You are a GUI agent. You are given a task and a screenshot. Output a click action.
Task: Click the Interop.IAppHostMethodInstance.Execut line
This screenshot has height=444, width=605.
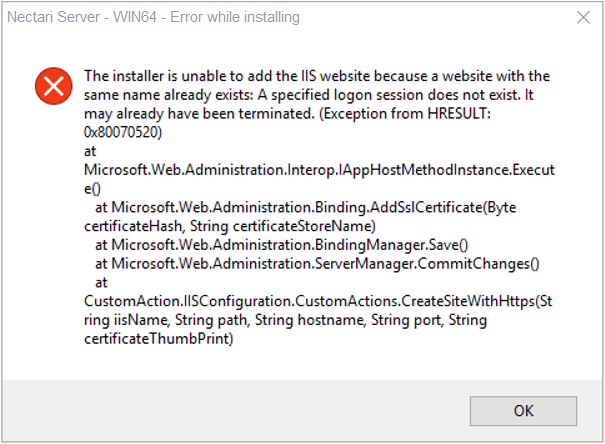click(319, 169)
